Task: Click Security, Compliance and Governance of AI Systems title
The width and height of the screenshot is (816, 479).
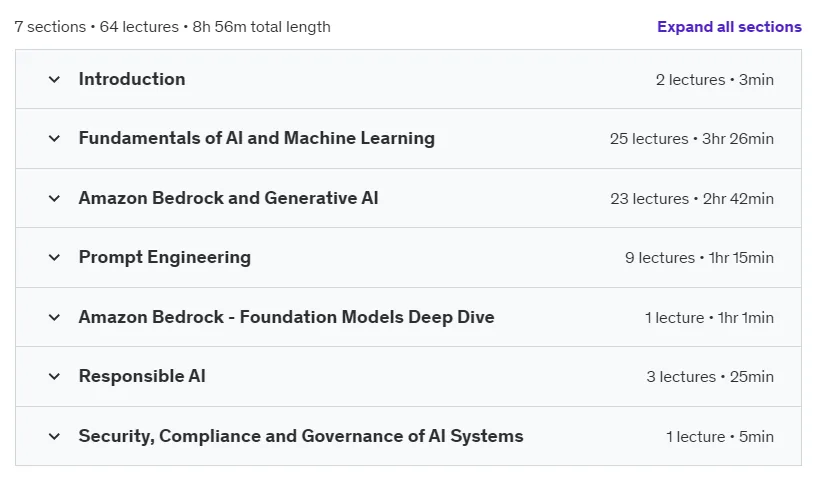Action: pyautogui.click(x=301, y=436)
